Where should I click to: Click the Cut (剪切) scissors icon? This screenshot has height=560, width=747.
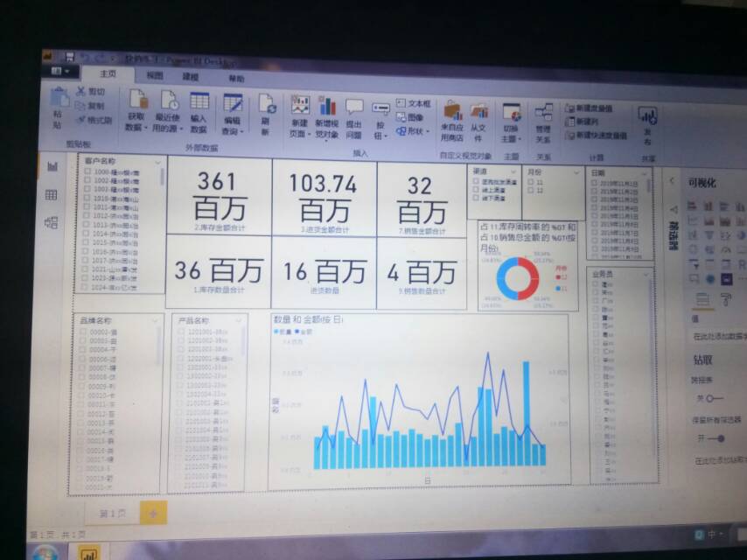pos(81,90)
